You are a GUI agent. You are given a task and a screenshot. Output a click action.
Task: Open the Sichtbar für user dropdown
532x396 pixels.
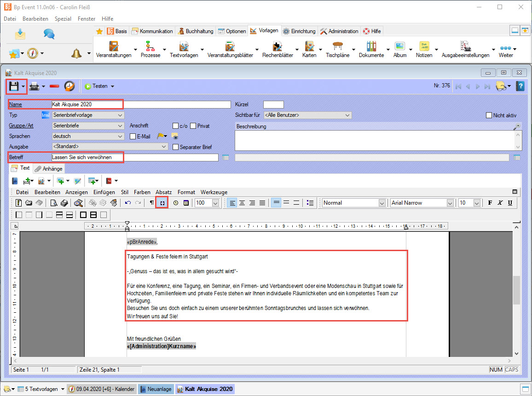(x=307, y=115)
